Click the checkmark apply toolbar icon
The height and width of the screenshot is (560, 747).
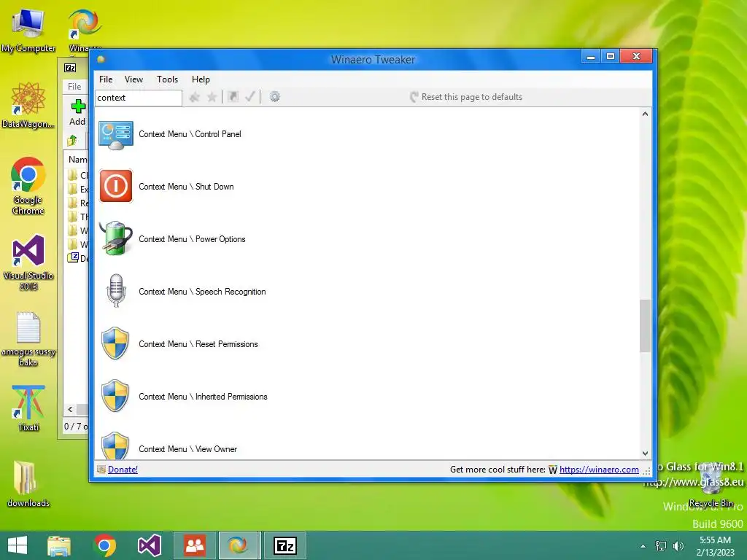coord(249,97)
